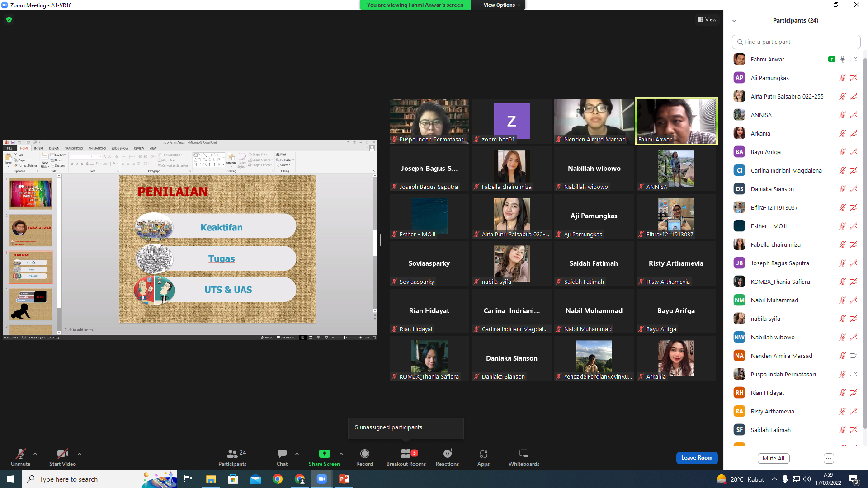This screenshot has width=868, height=488.
Task: Click camera-off icon for Saidah Fatimah
Action: (x=854, y=430)
